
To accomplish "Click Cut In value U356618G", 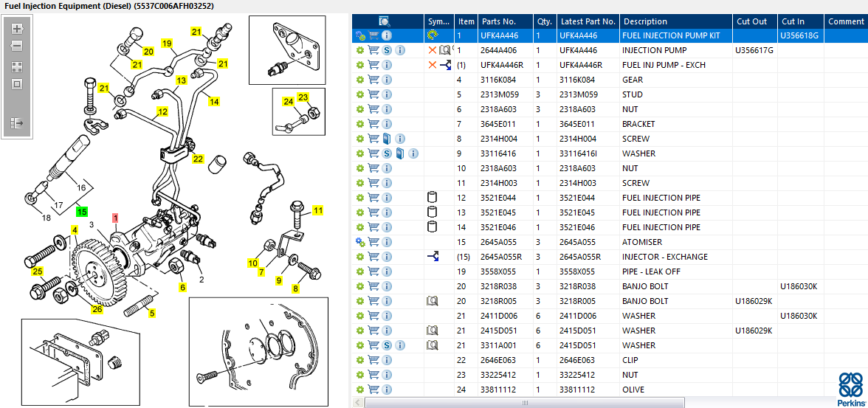I will point(799,35).
